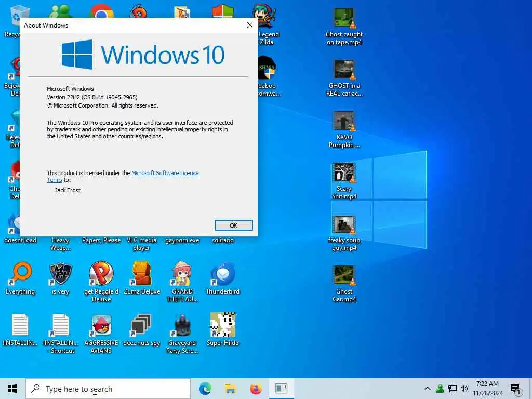This screenshot has height=399, width=532.
Task: Open File Explorer from taskbar
Action: (230, 389)
